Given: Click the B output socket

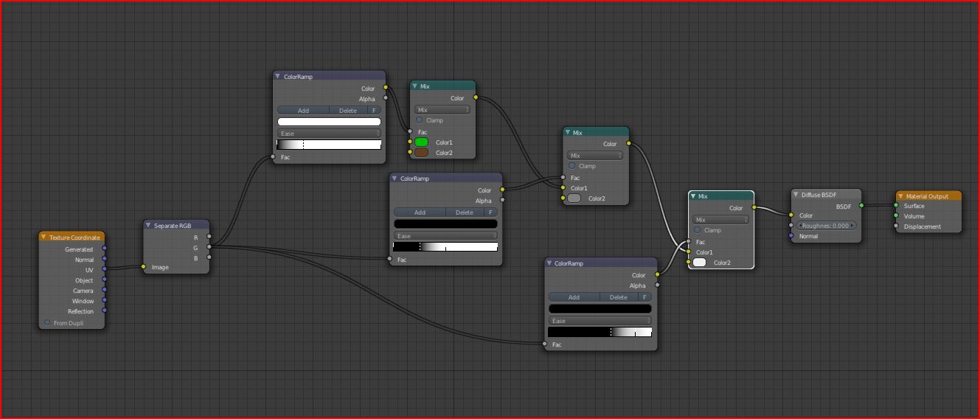Looking at the screenshot, I should [209, 257].
